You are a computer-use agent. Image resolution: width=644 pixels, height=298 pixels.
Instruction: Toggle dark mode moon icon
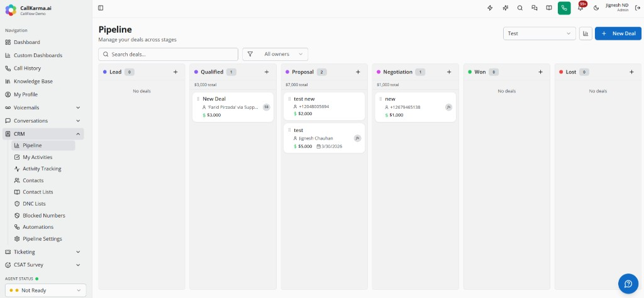coord(596,8)
